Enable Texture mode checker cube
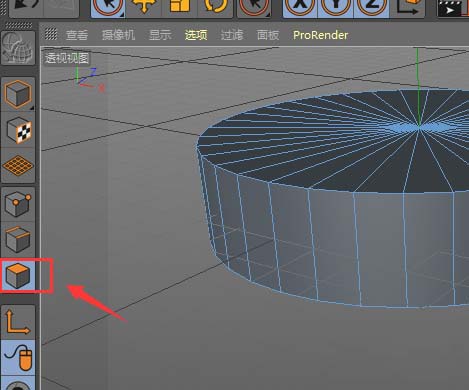Screen dimensions: 469x390 coord(18,130)
